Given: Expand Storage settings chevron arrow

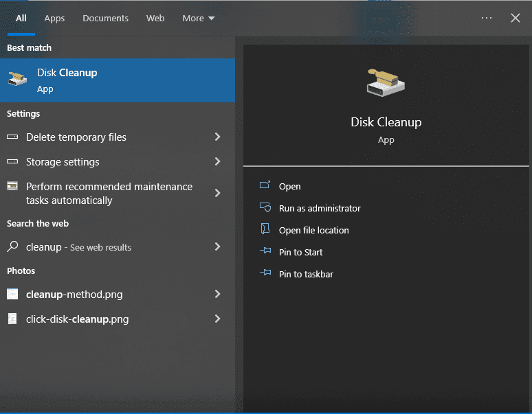Looking at the screenshot, I should pyautogui.click(x=217, y=161).
